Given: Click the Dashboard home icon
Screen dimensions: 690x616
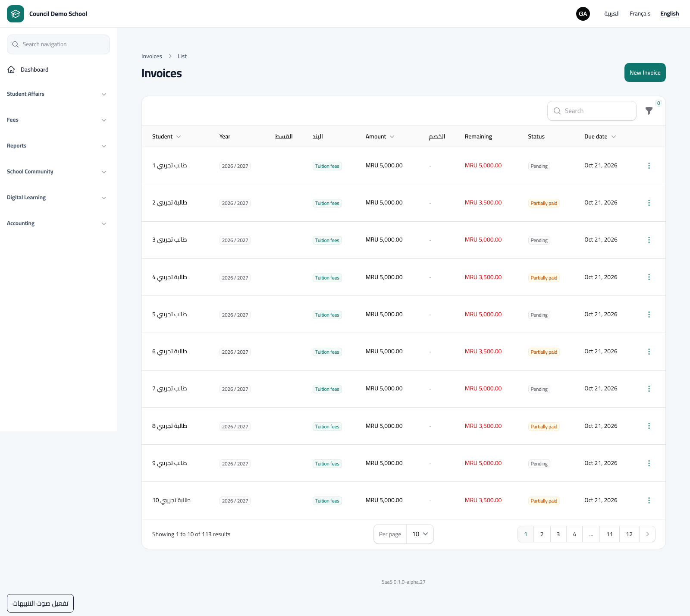Looking at the screenshot, I should click(x=12, y=69).
